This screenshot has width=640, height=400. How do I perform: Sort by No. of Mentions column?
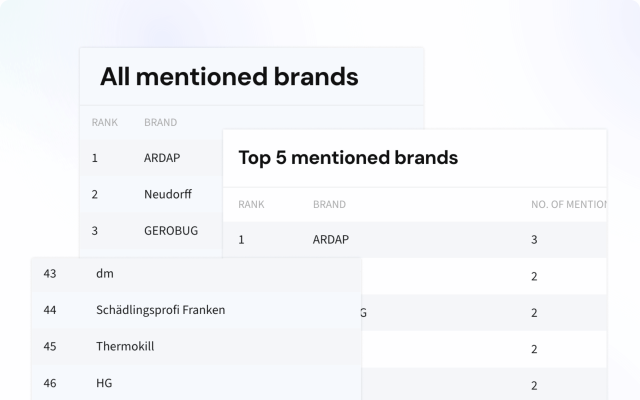[x=568, y=204]
